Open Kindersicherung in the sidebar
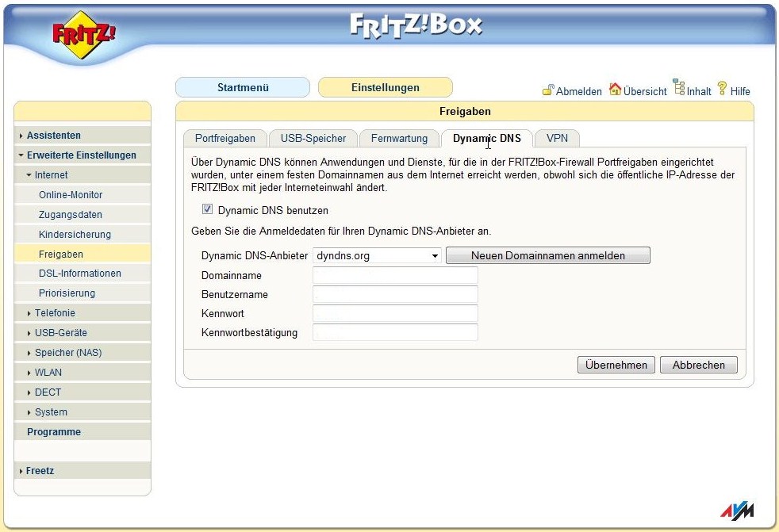Screen dimensions: 779x532 pyautogui.click(x=83, y=235)
